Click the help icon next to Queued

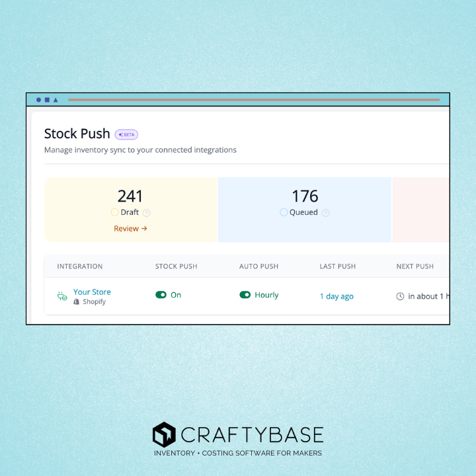click(325, 213)
